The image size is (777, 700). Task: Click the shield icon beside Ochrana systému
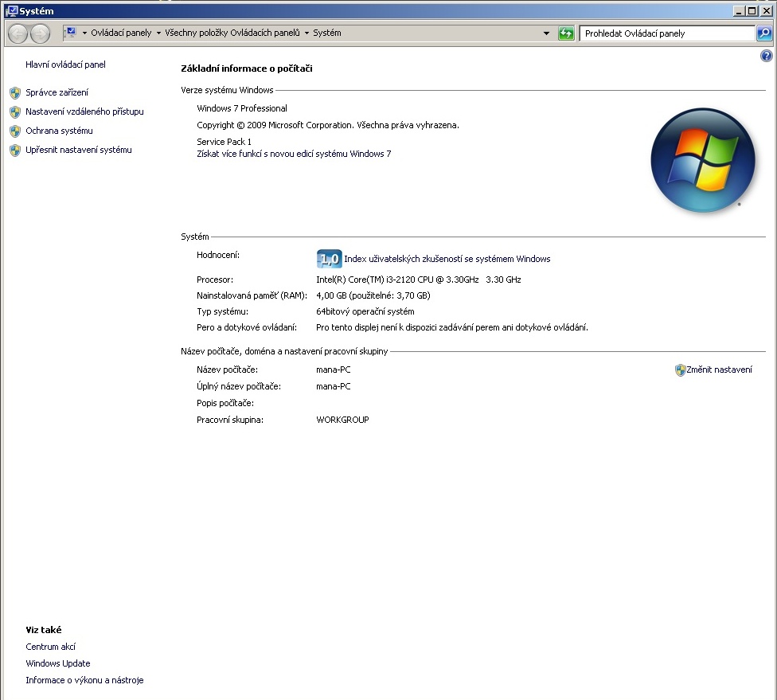[14, 131]
